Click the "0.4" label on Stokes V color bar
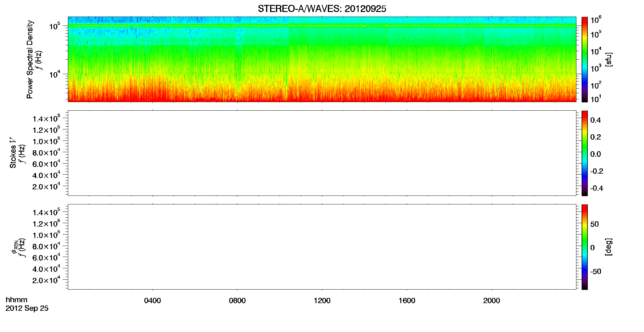Viewport: 644px width, 332px height. (595, 120)
